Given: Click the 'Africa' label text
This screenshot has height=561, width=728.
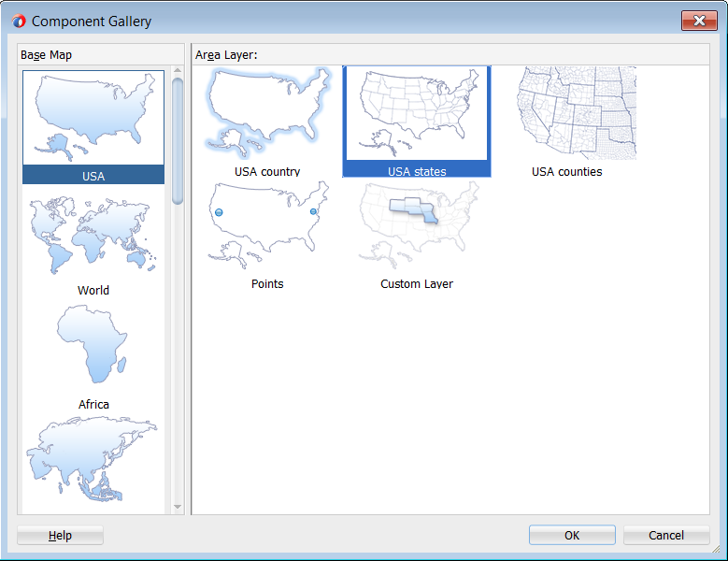Looking at the screenshot, I should coord(93,405).
